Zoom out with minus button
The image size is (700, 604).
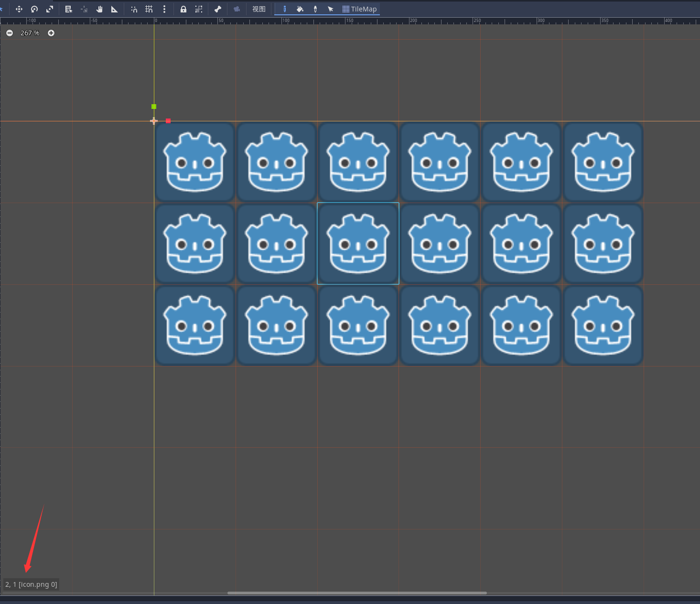point(10,33)
